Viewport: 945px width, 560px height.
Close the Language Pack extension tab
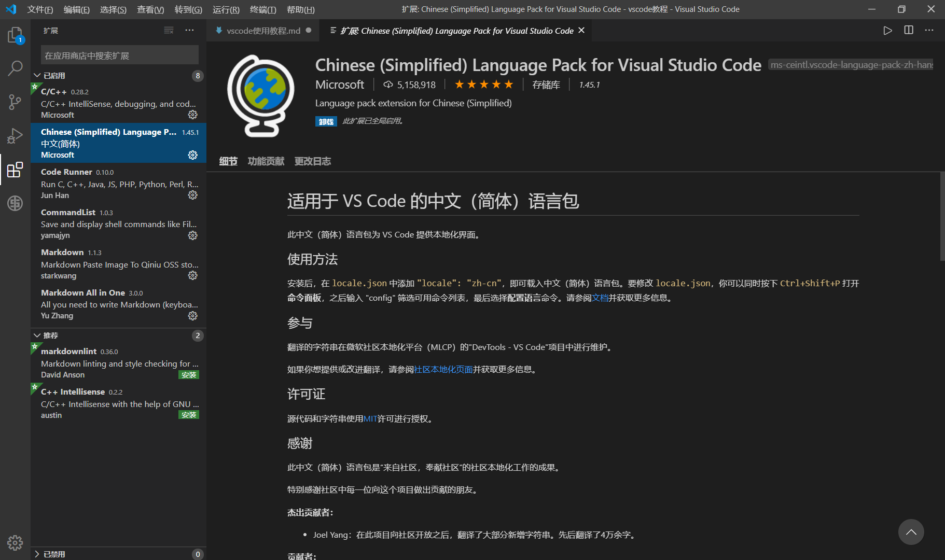[581, 31]
